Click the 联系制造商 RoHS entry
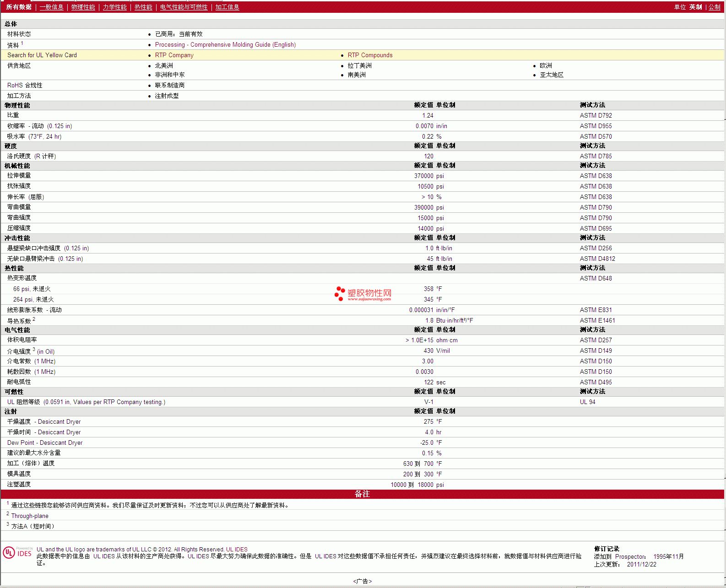This screenshot has width=726, height=588. pos(170,86)
